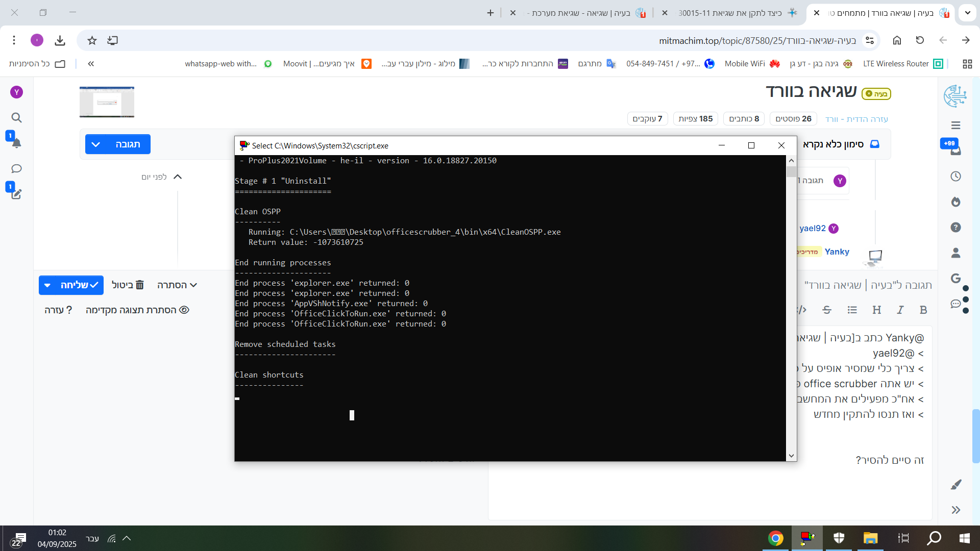
Task: Click the page vertical scrollbar thumb
Action: 975,436
